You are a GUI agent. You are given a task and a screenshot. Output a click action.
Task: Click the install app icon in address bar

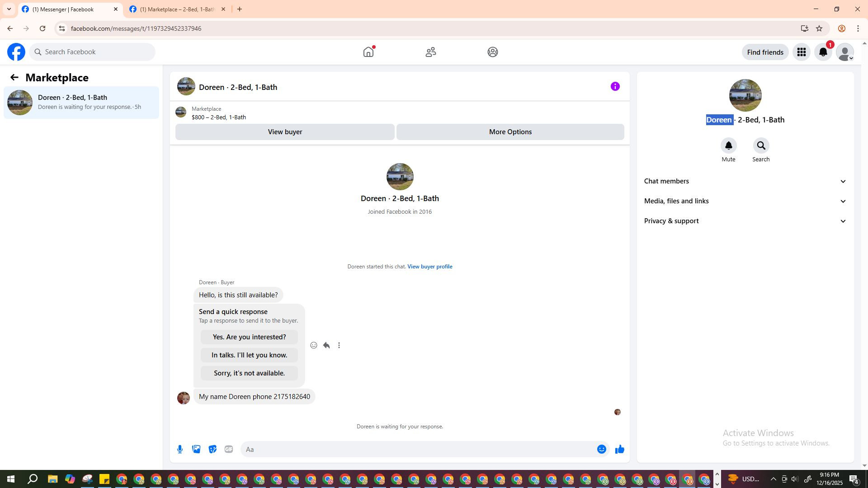click(x=804, y=28)
